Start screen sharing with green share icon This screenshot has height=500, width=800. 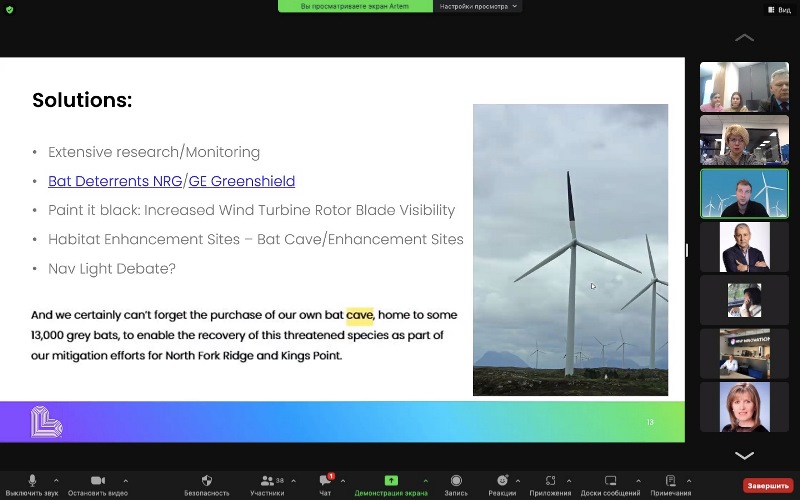pos(391,482)
